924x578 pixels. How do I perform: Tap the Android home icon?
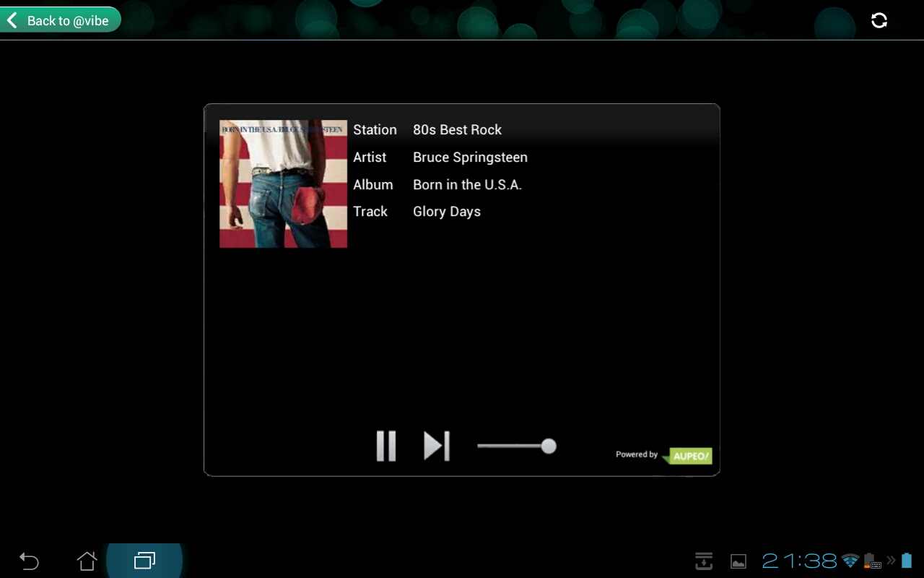point(87,561)
